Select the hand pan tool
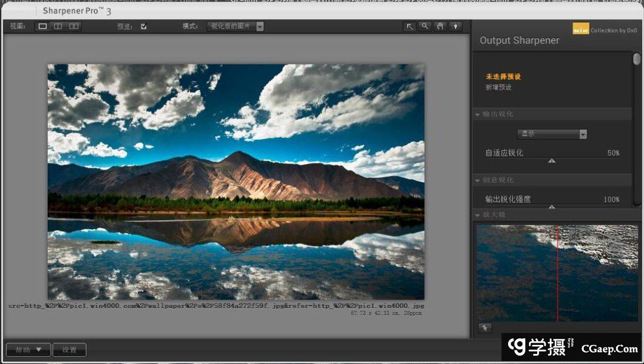644x364 pixels. pos(440,26)
